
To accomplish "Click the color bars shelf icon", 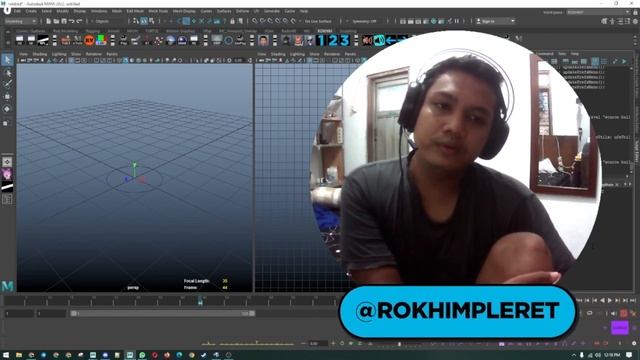I will coord(101,40).
